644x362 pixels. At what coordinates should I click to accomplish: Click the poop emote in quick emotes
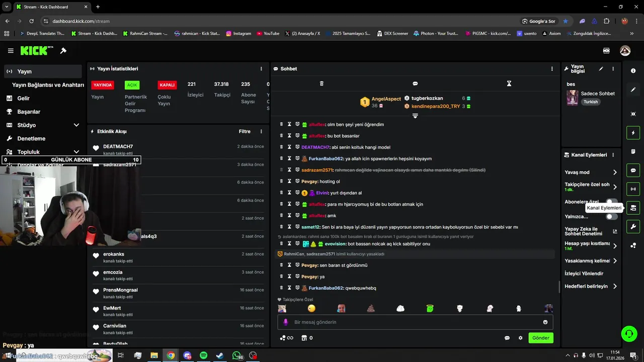(x=371, y=308)
